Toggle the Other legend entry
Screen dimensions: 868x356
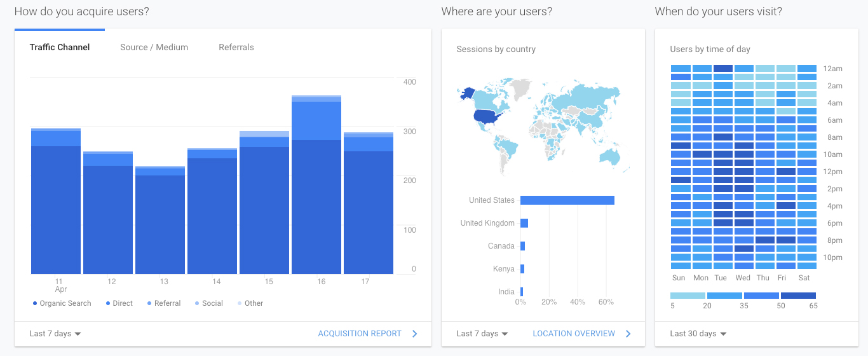[250, 303]
